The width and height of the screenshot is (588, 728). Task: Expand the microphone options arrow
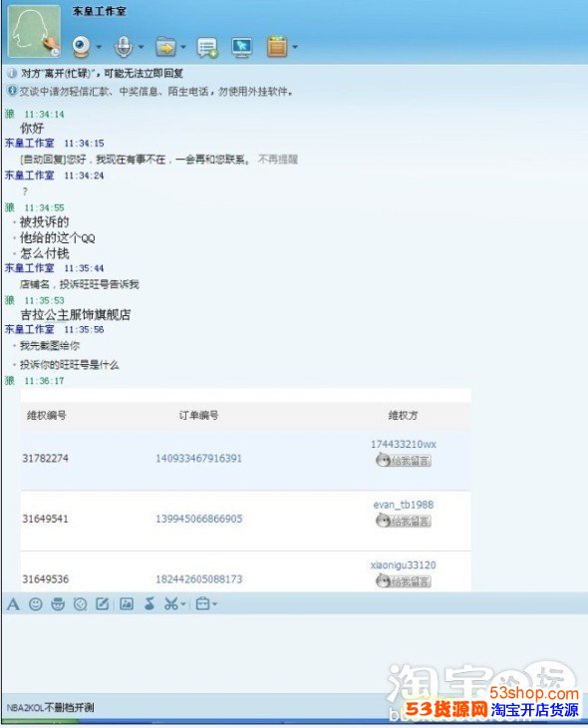click(142, 47)
